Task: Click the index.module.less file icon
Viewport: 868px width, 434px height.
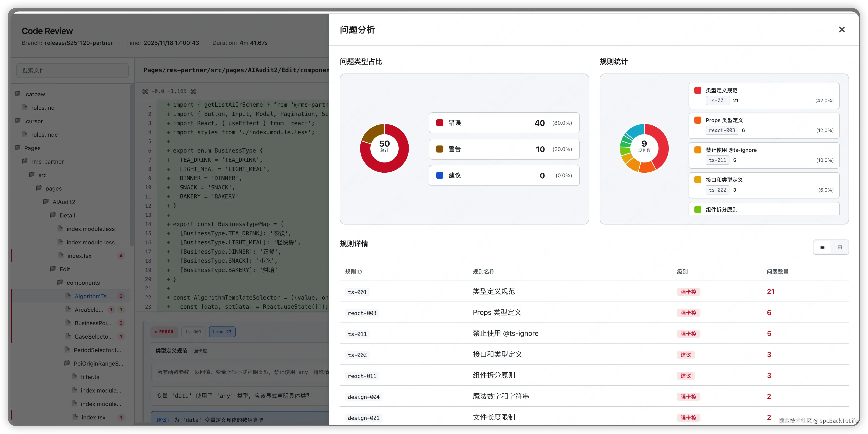Action: click(x=60, y=229)
